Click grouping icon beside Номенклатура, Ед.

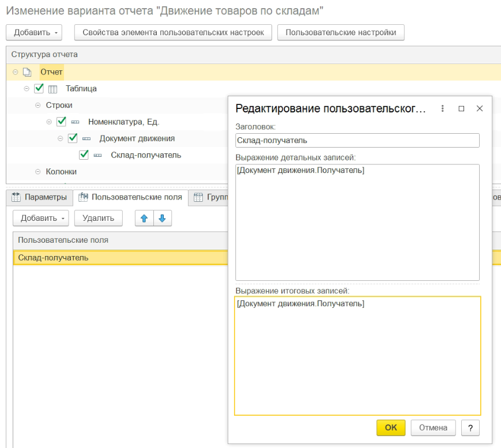pyautogui.click(x=75, y=122)
